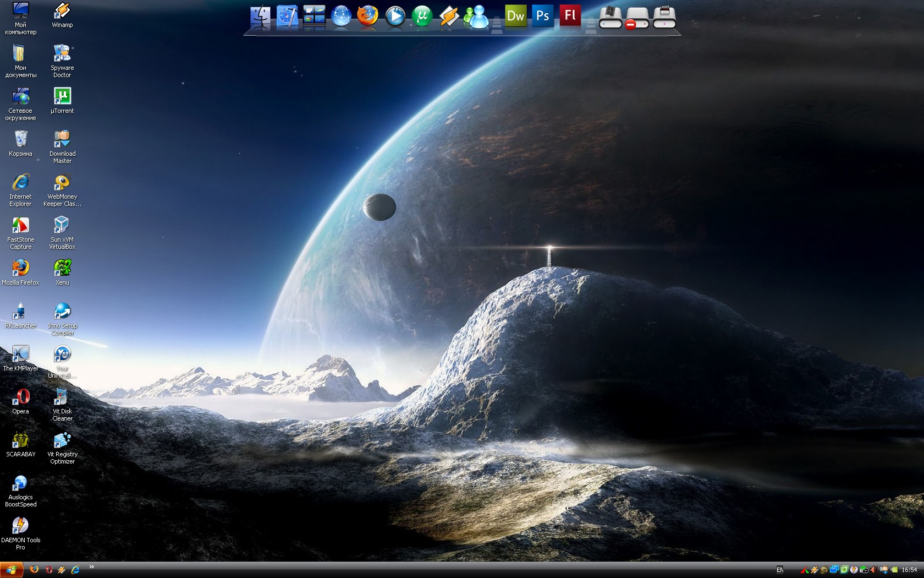Open Winamp from the top dock
Image resolution: width=924 pixels, height=578 pixels.
[449, 17]
